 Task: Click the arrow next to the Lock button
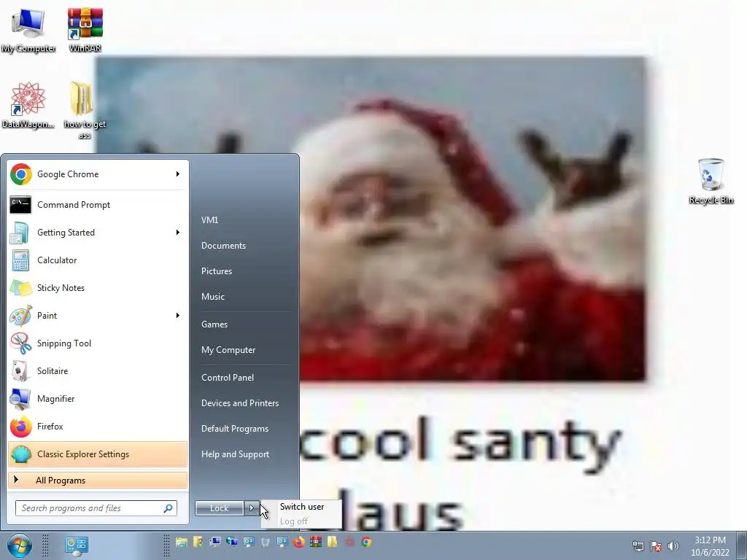(x=252, y=508)
